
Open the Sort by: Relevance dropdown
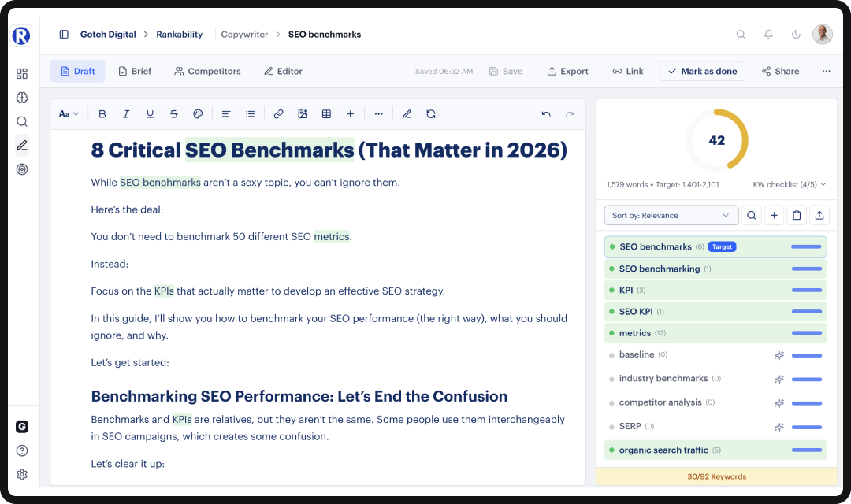click(x=671, y=215)
